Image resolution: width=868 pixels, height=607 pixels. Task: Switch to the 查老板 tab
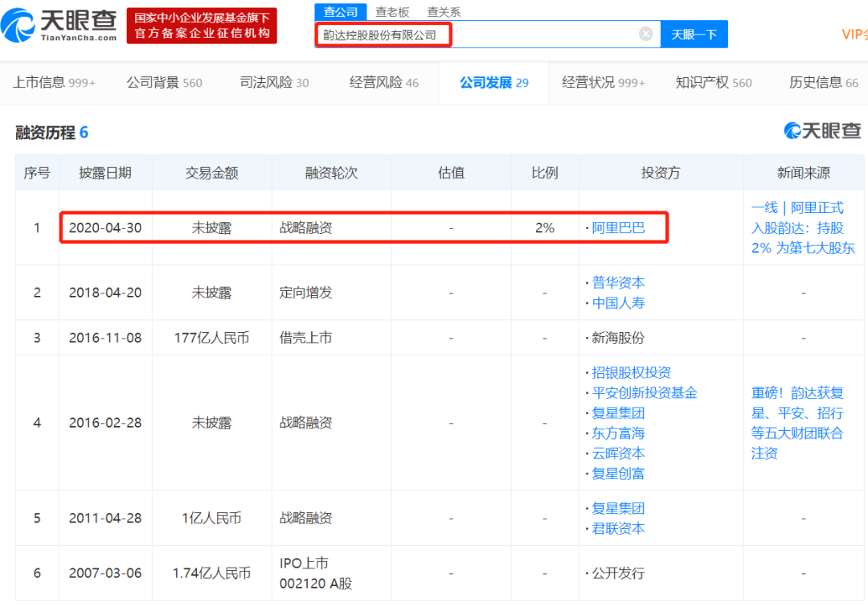coord(391,11)
